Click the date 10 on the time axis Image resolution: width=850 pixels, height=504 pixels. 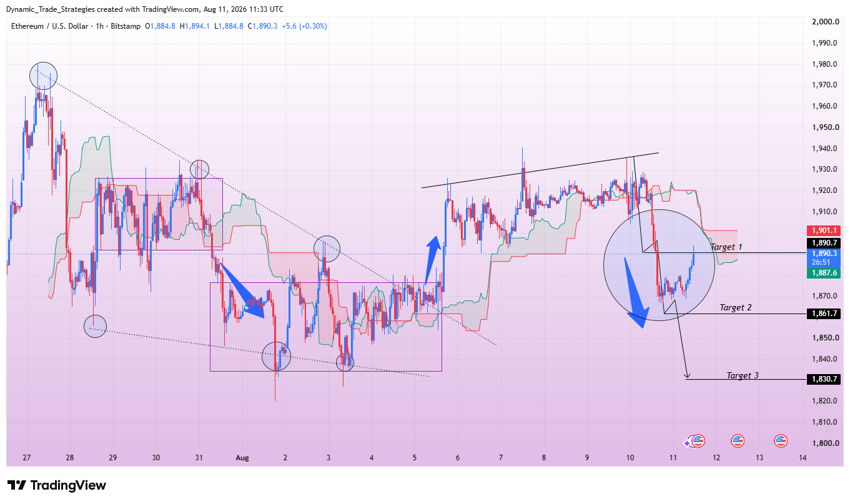click(x=630, y=458)
